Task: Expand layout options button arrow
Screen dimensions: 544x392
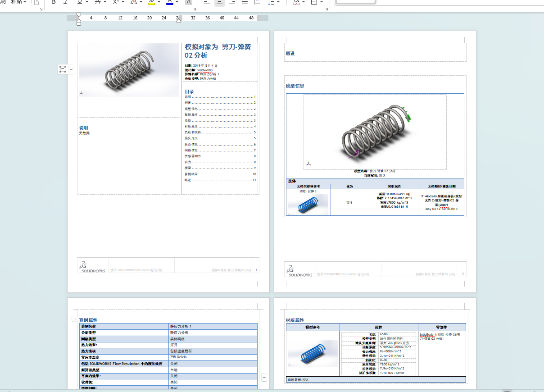Action: point(71,69)
